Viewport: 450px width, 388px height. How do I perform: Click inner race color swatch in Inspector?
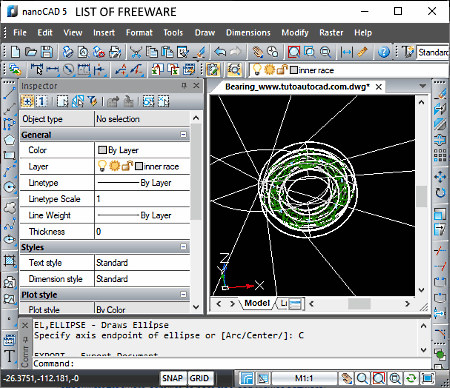(139, 166)
